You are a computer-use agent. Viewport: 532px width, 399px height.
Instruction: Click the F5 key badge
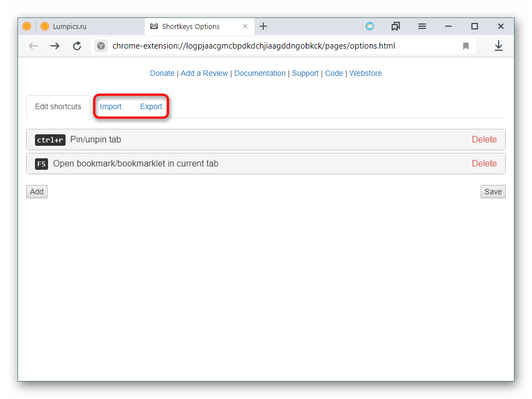(x=42, y=164)
